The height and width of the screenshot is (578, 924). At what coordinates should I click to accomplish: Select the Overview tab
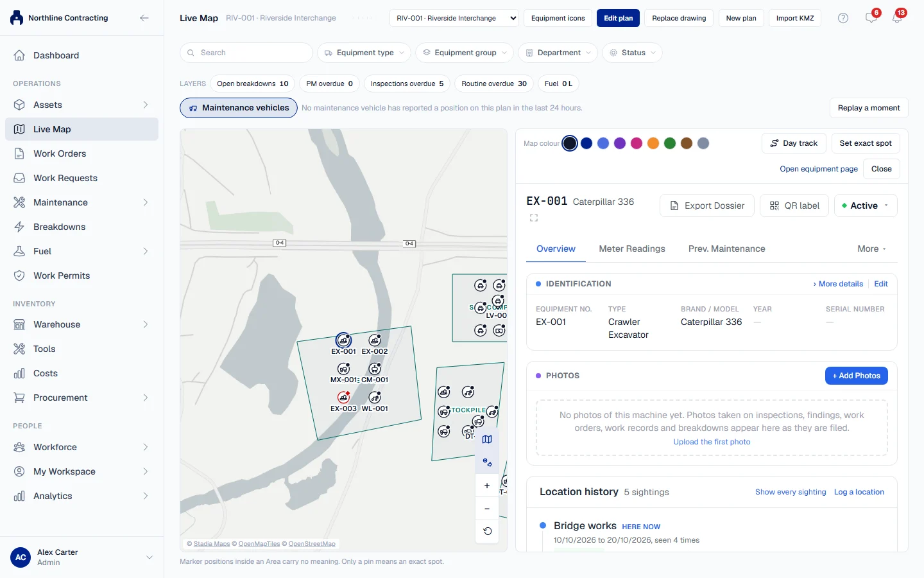tap(556, 249)
